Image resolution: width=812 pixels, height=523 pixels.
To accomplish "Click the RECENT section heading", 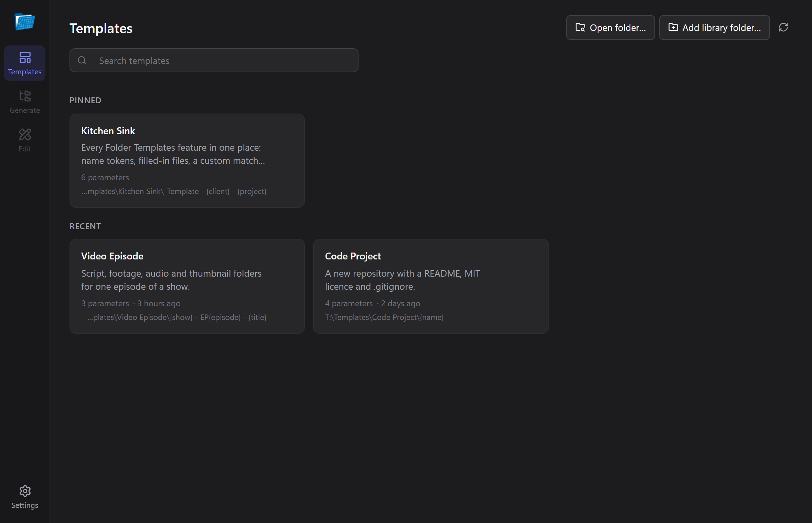I will pyautogui.click(x=85, y=226).
